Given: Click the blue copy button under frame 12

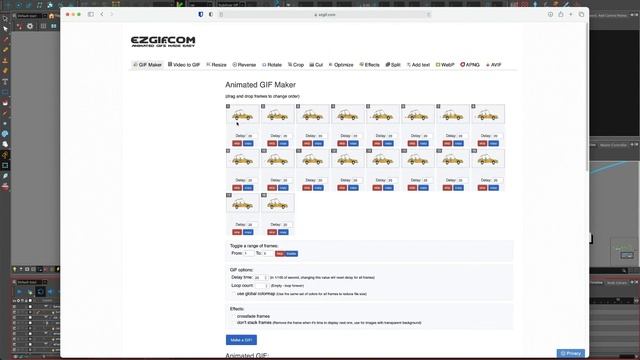Looking at the screenshot, I should [x=353, y=188].
